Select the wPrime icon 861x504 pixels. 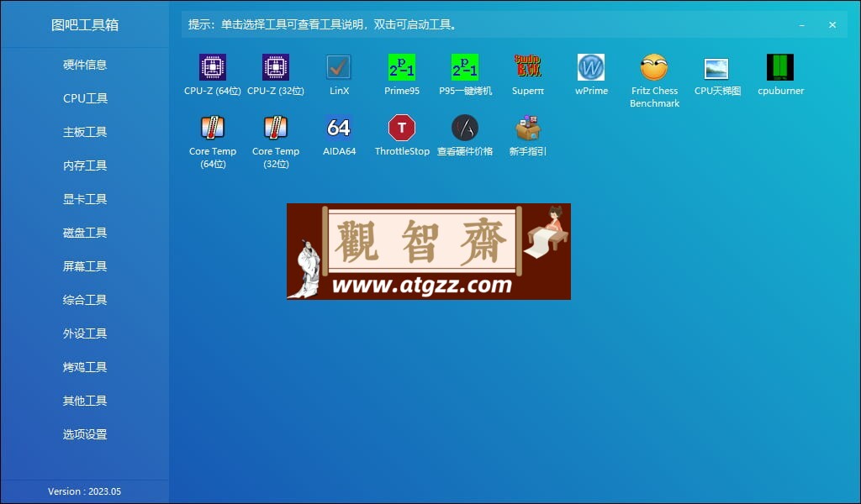coord(591,67)
